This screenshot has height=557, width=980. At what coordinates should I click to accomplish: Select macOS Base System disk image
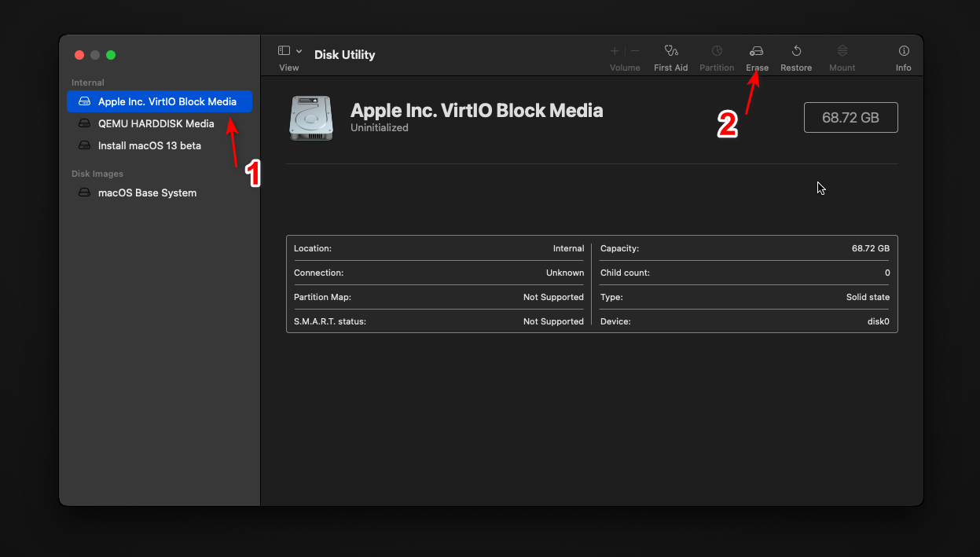147,192
